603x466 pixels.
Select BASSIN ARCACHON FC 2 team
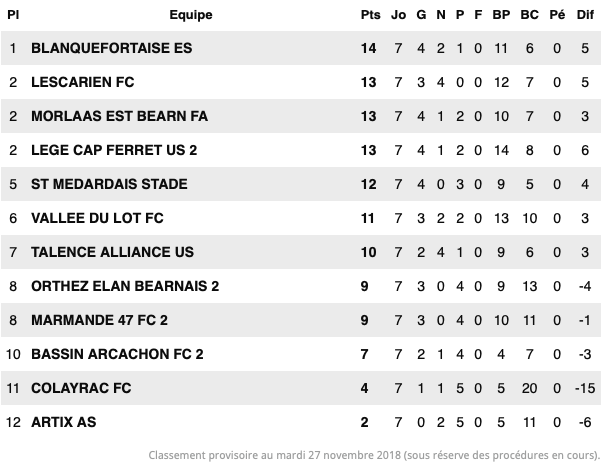(x=117, y=354)
